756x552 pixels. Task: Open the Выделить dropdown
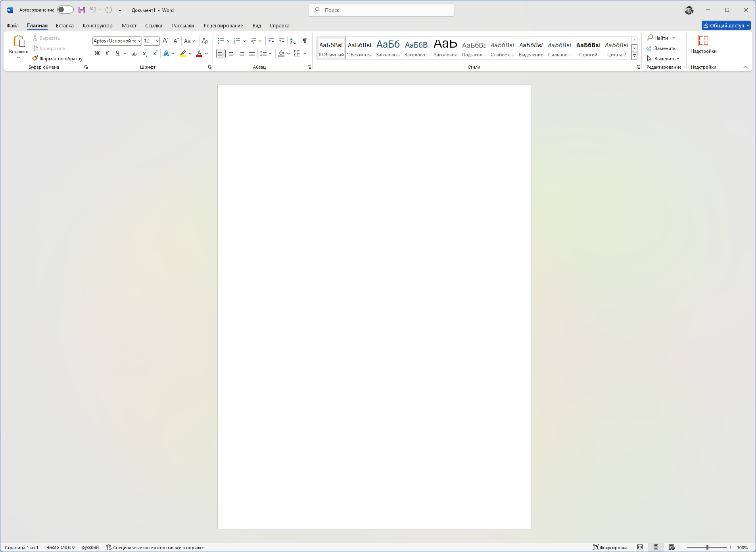point(663,58)
